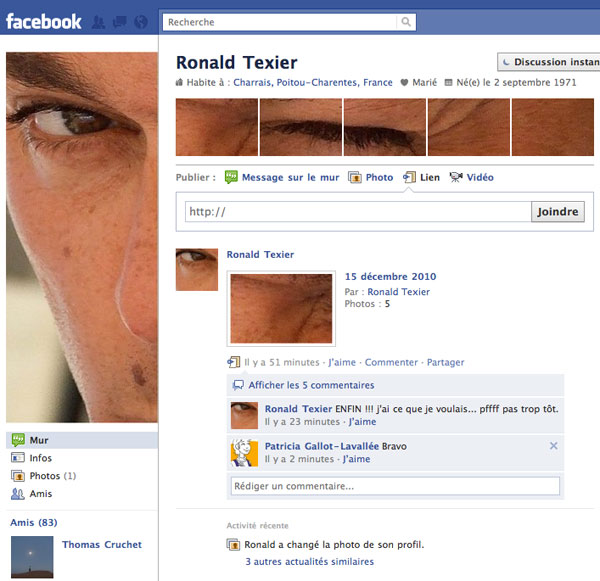Click the birthday calendar icon

(448, 82)
